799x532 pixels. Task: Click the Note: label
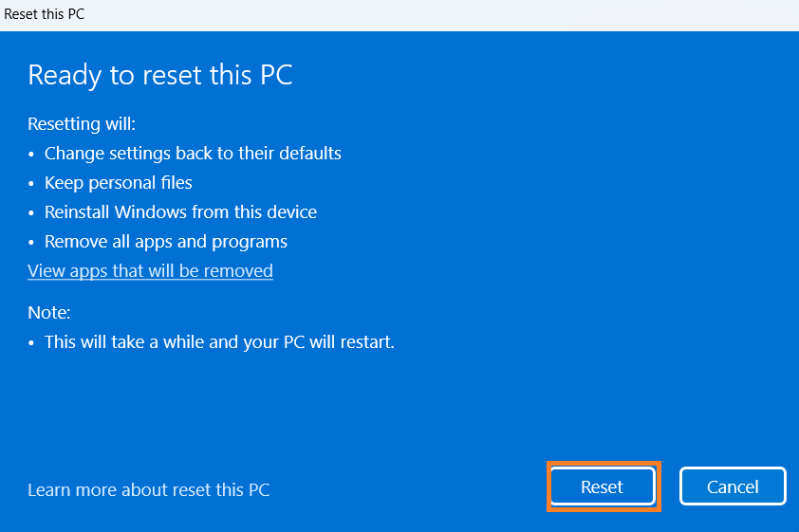click(x=49, y=312)
